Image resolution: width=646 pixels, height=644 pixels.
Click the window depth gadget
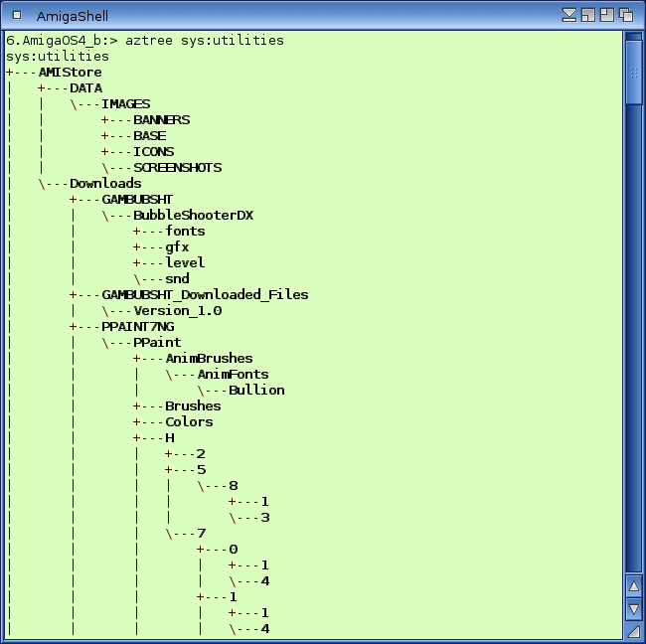point(626,15)
